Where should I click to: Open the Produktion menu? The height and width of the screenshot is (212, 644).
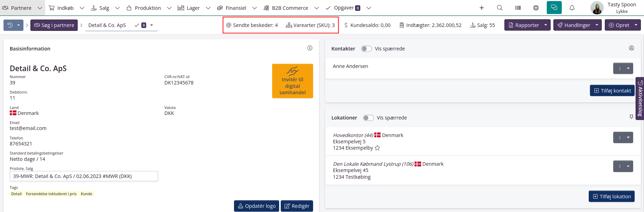pyautogui.click(x=144, y=8)
